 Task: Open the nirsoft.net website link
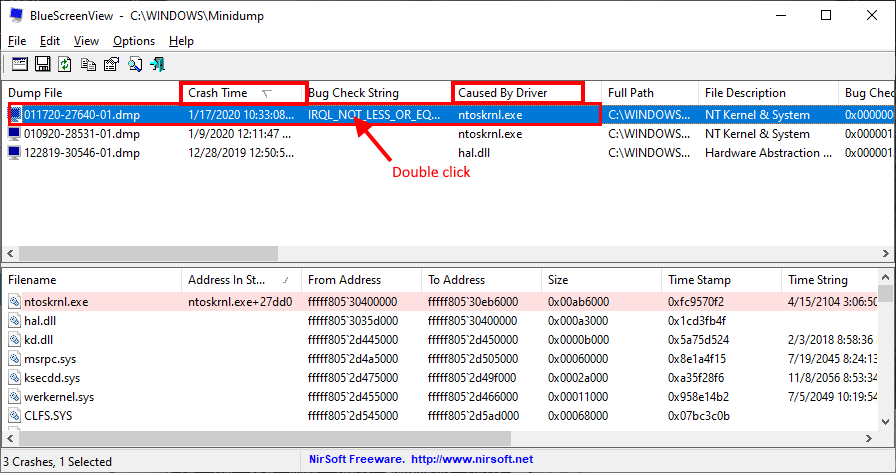coord(472,459)
